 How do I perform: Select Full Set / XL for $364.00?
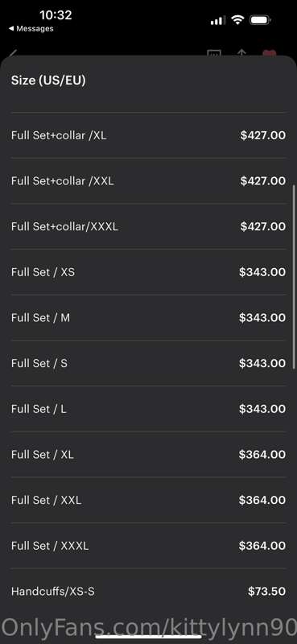[x=148, y=454]
